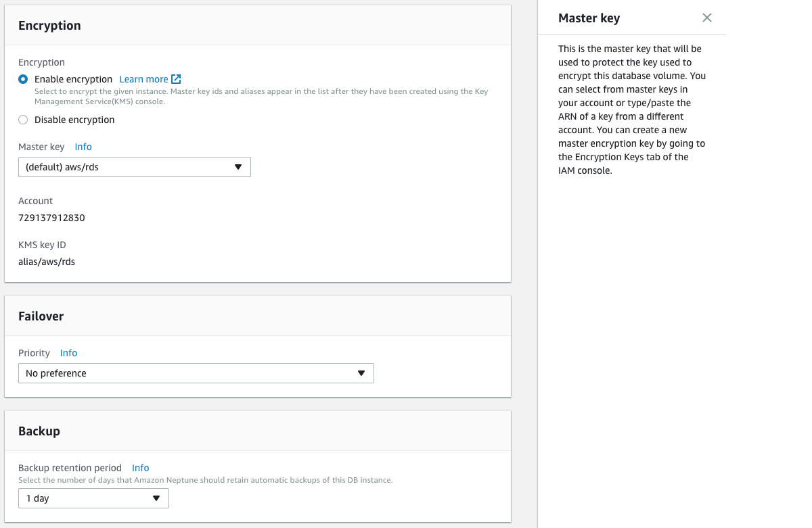This screenshot has height=528, width=812.
Task: Click the external link icon beside Learn more
Action: 175,78
